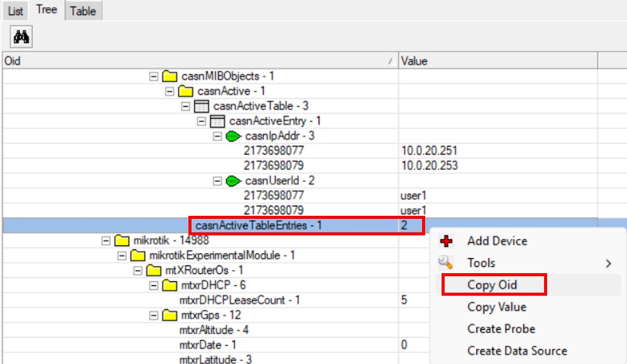The height and width of the screenshot is (364, 627).
Task: Select Copy Value in context menu
Action: click(496, 307)
